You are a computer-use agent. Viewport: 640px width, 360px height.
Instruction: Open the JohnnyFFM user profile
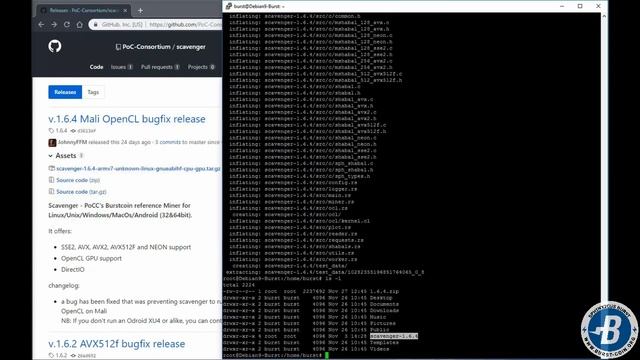click(72, 142)
